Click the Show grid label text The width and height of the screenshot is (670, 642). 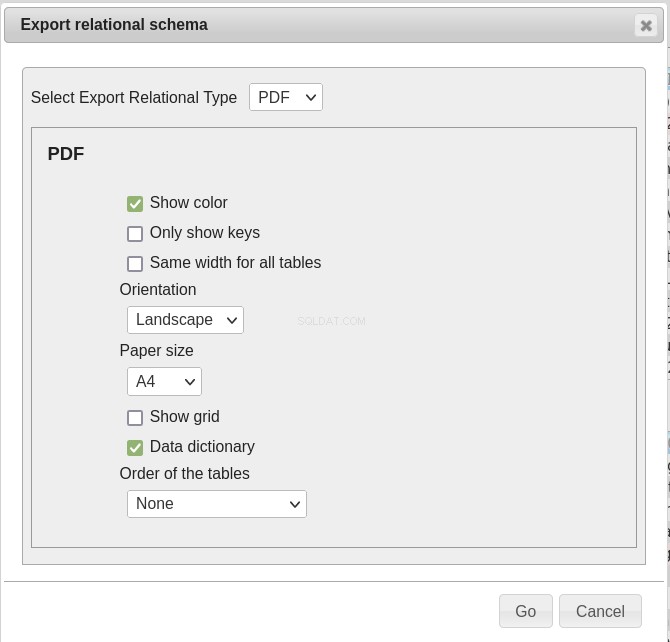185,416
